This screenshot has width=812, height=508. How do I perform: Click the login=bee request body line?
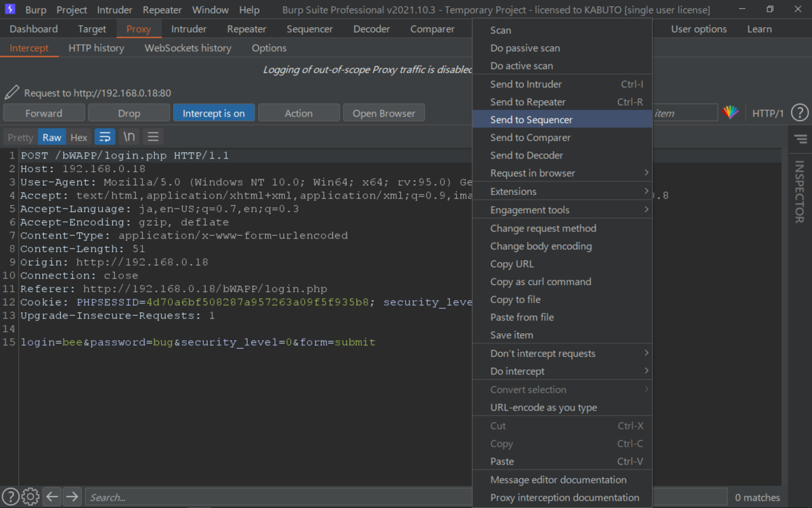198,342
